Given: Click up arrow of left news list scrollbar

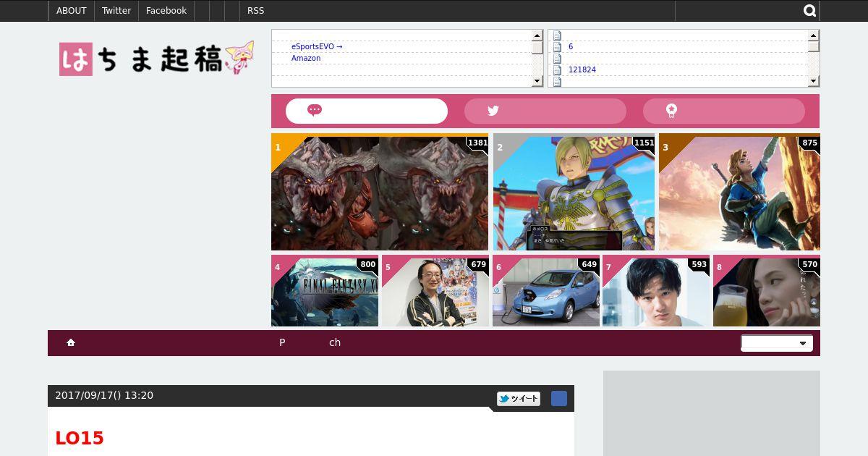Looking at the screenshot, I should (537, 35).
